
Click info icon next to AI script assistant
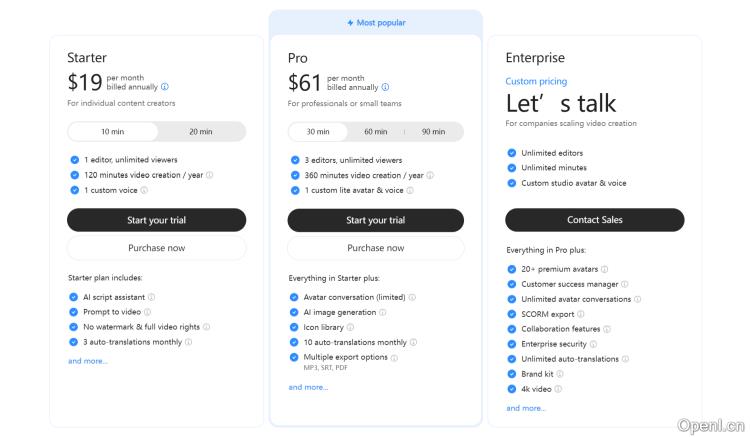[152, 297]
